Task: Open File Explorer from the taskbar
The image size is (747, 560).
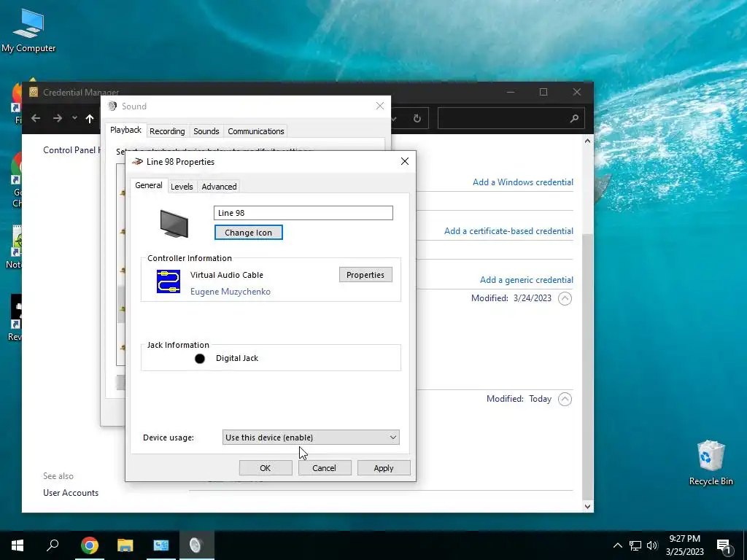Action: click(125, 545)
